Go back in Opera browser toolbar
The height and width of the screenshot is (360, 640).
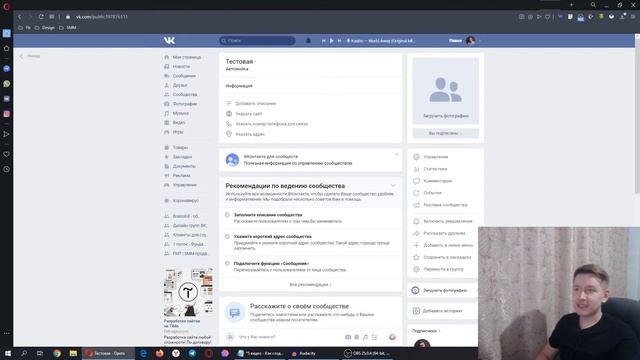tap(20, 17)
